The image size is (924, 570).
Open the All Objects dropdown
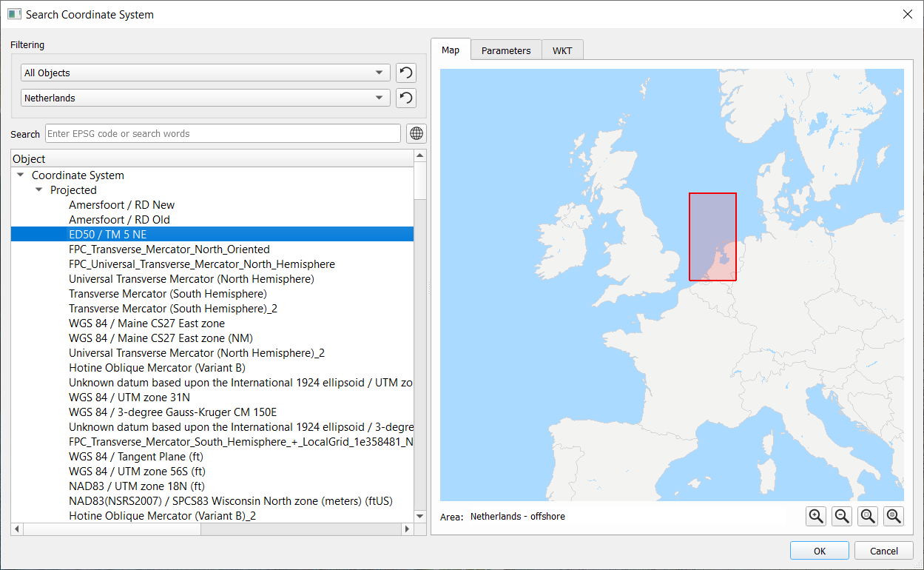(205, 73)
